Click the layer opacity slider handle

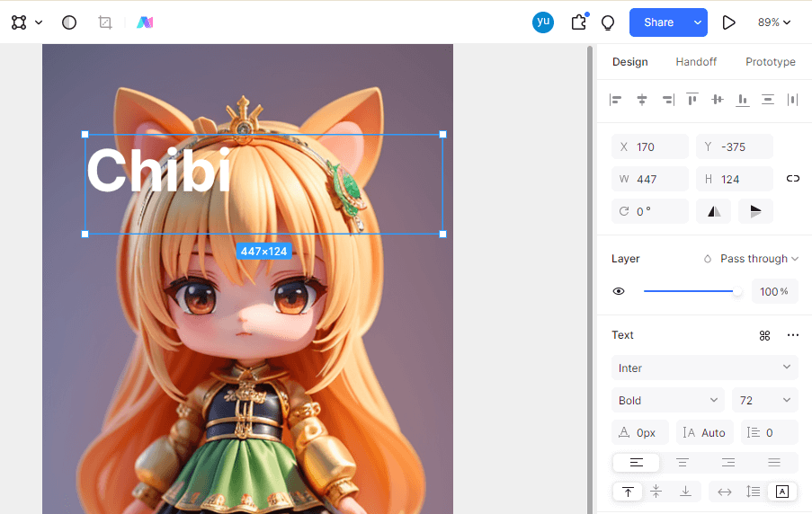point(736,291)
